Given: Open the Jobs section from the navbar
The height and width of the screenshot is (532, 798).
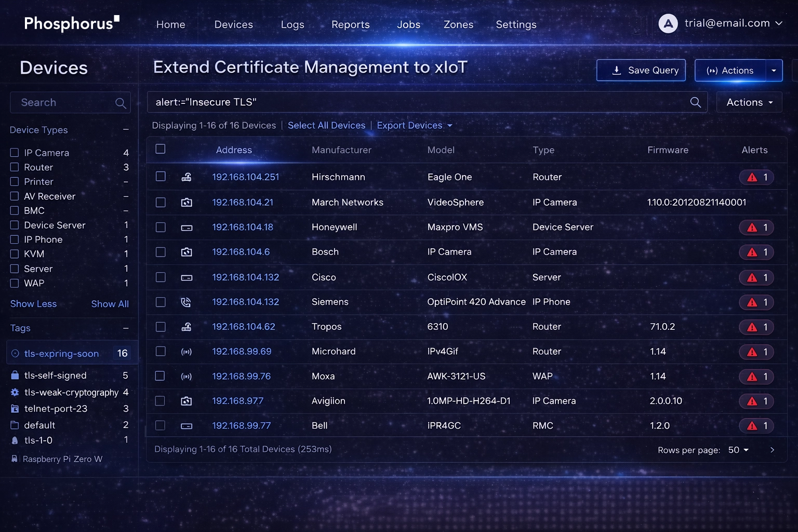Looking at the screenshot, I should tap(408, 24).
